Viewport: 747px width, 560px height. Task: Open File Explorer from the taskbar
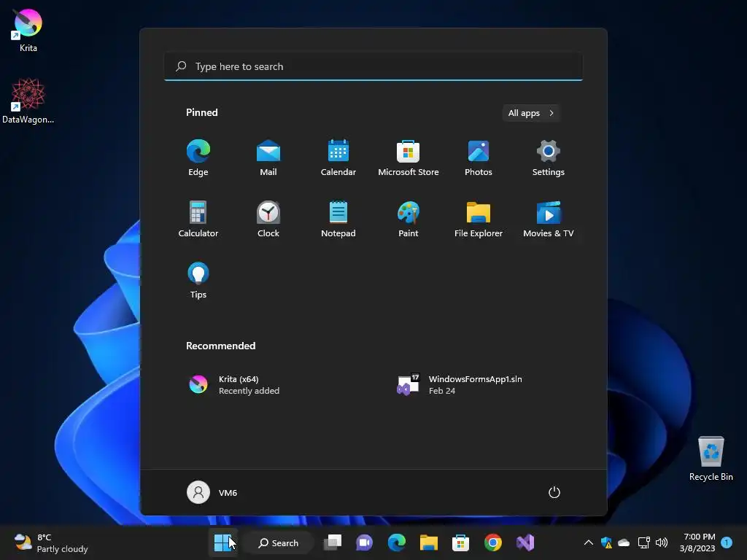(x=429, y=542)
